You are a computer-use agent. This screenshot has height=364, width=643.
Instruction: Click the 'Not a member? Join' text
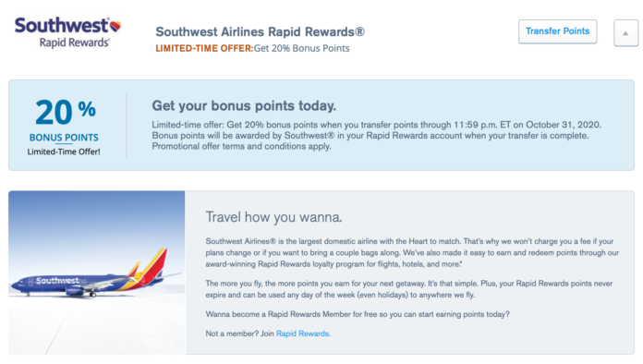pyautogui.click(x=240, y=334)
